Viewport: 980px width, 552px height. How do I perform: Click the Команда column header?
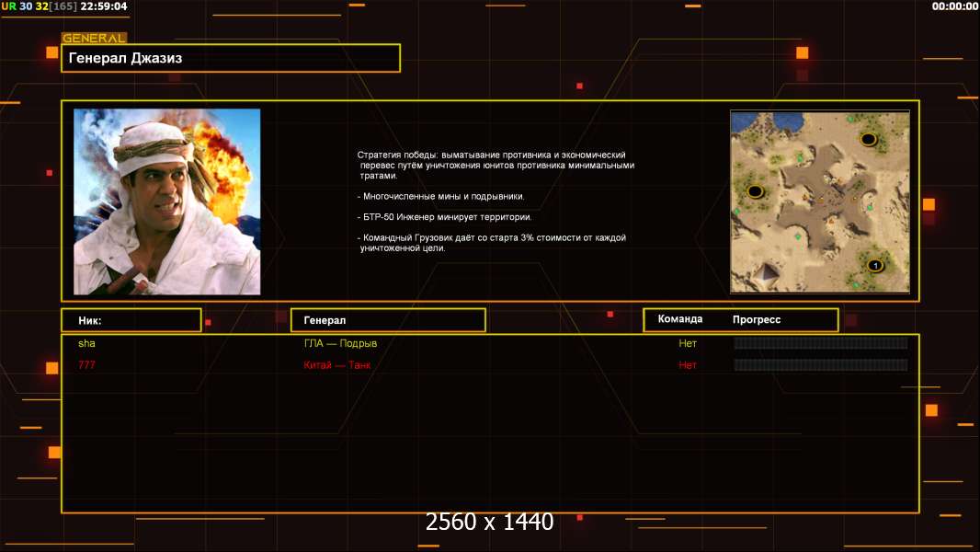pyautogui.click(x=680, y=319)
